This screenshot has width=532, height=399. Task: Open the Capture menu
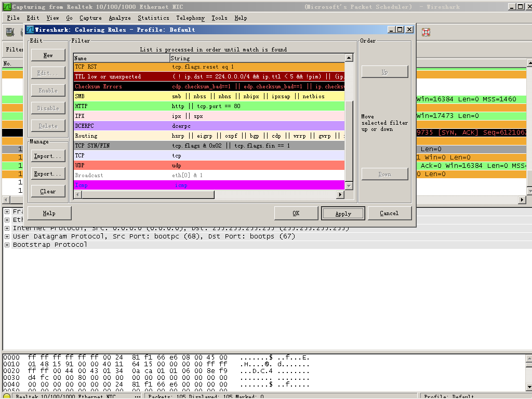[x=90, y=18]
